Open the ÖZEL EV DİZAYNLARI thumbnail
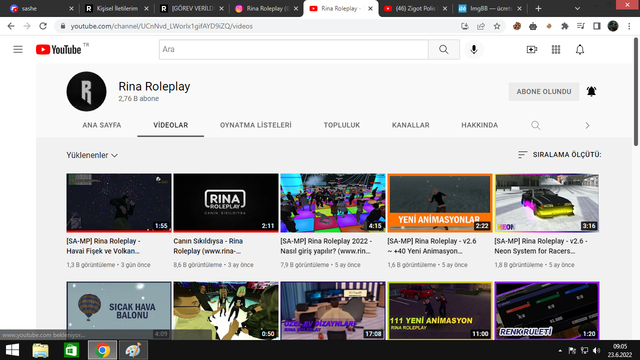 point(333,311)
